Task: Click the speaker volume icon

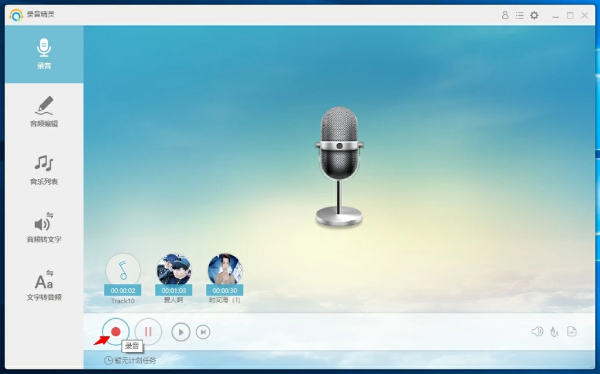Action: [x=537, y=332]
